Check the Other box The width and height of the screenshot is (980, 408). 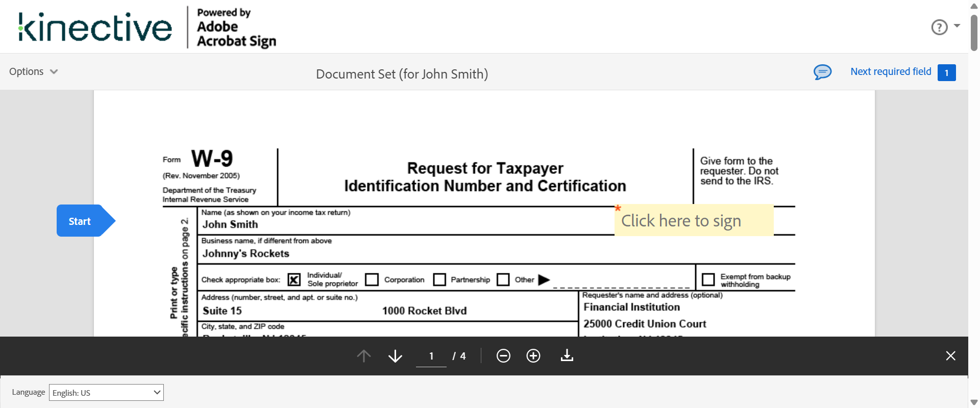click(x=503, y=279)
